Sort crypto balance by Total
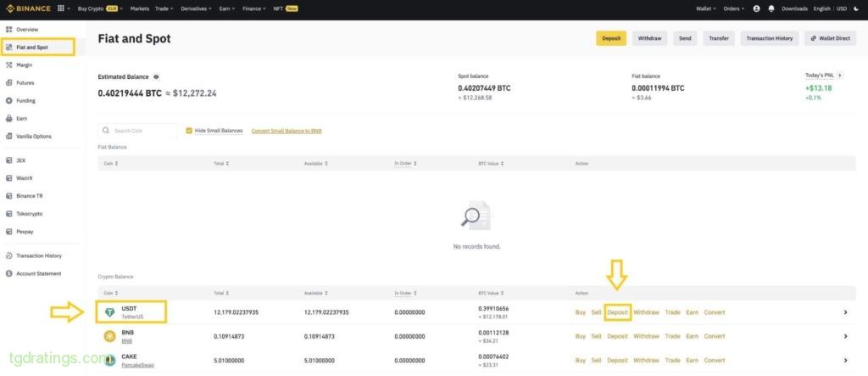 click(221, 293)
